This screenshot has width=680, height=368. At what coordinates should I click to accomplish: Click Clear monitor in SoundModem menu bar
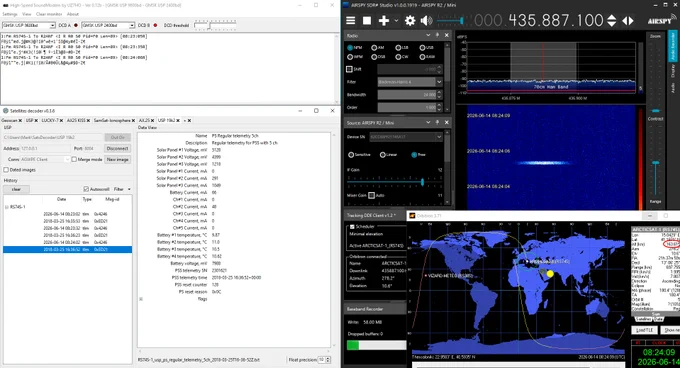click(49, 14)
